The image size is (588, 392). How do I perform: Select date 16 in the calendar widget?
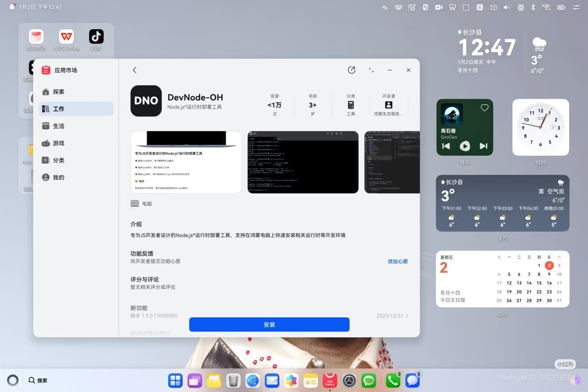549,283
